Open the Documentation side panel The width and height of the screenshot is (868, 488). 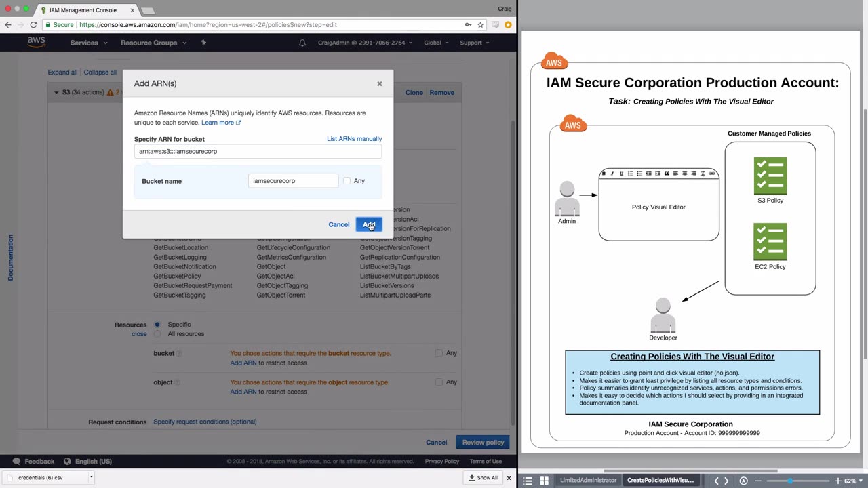click(x=10, y=258)
